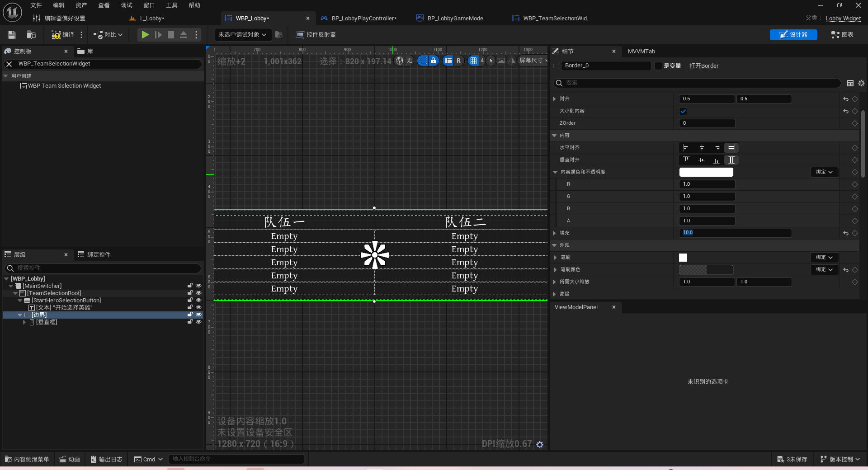Switch to the Bind Widgets (绑定控件) tab
The height and width of the screenshot is (470, 868).
(94, 255)
